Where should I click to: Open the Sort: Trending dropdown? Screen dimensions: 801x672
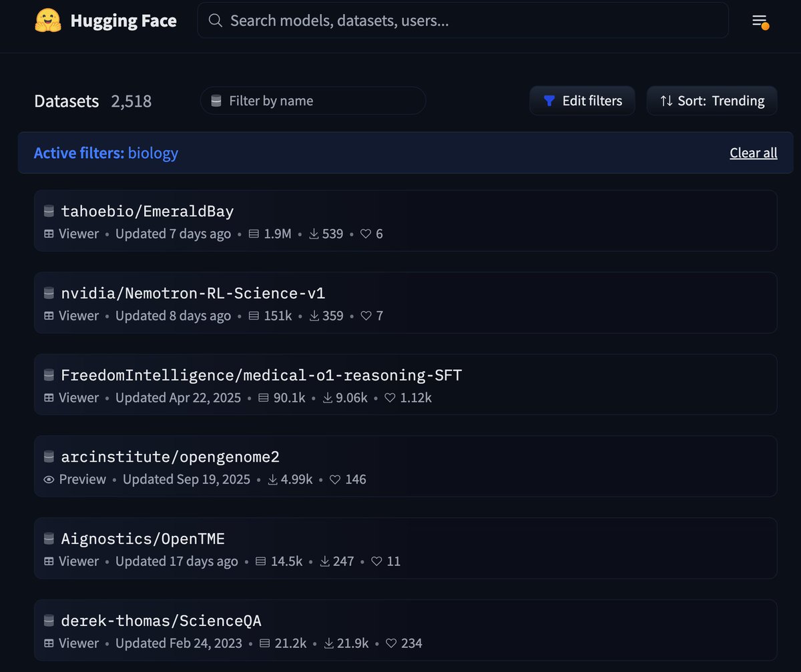point(712,101)
